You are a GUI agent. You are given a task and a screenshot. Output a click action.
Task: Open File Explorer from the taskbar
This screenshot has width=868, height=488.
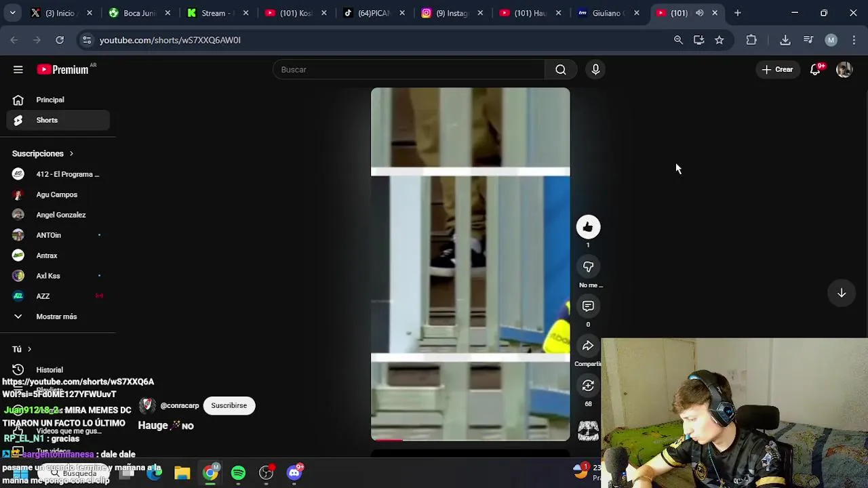tap(182, 472)
